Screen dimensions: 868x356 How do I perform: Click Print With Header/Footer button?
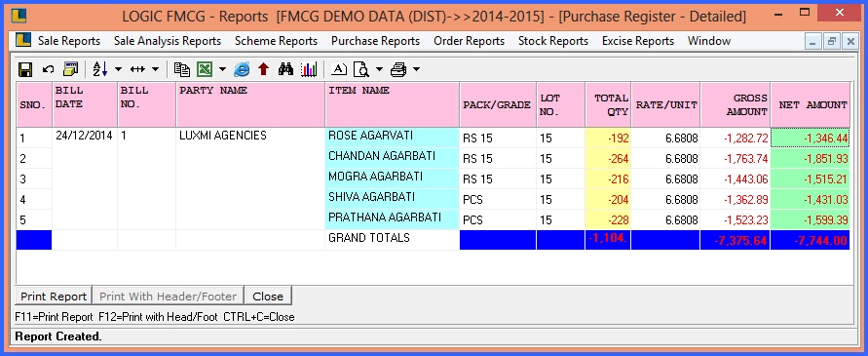pyautogui.click(x=168, y=297)
